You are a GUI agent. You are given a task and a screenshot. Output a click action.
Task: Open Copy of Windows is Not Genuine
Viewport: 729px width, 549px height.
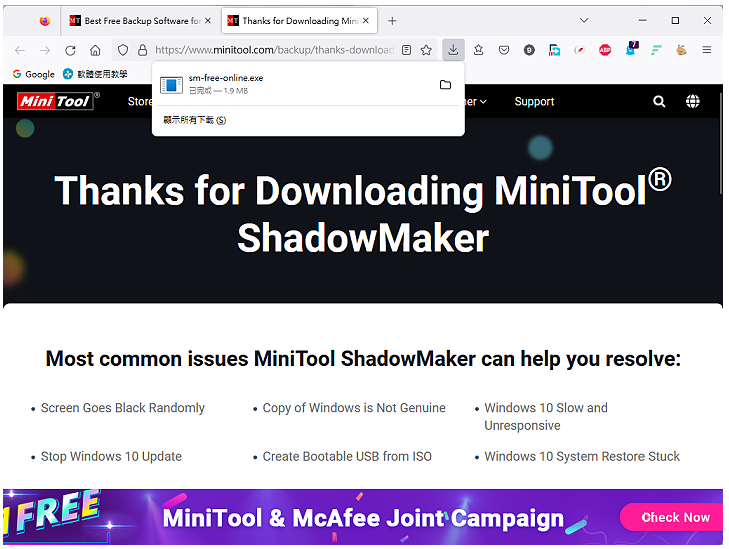(x=354, y=408)
